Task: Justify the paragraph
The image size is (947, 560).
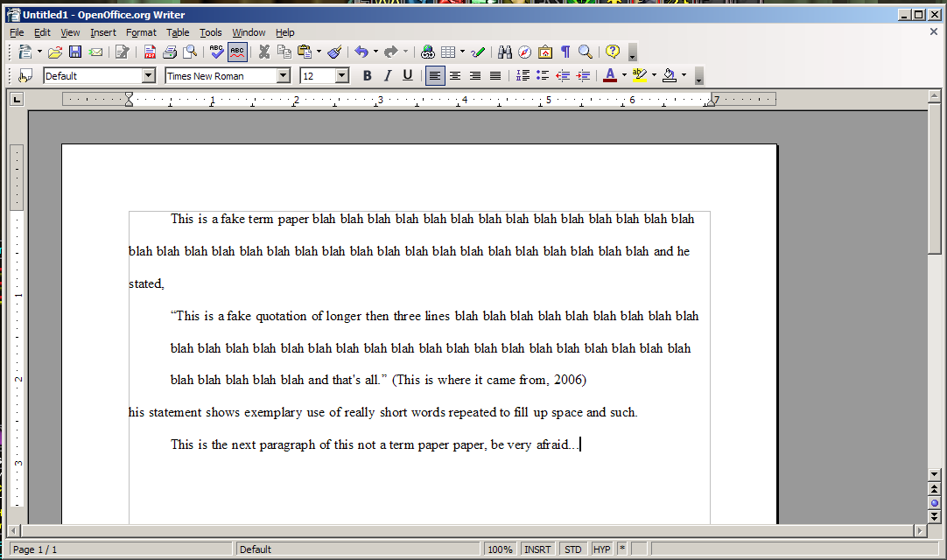Action: click(x=495, y=76)
